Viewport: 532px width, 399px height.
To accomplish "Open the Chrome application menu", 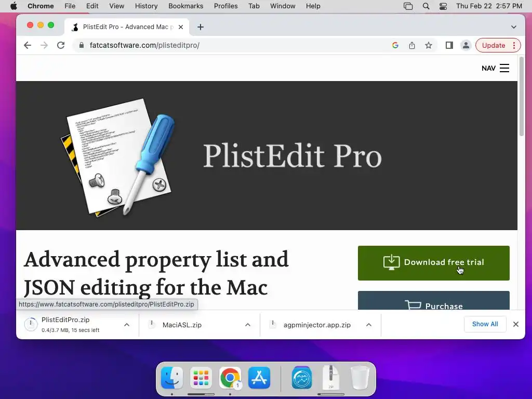I will point(41,6).
